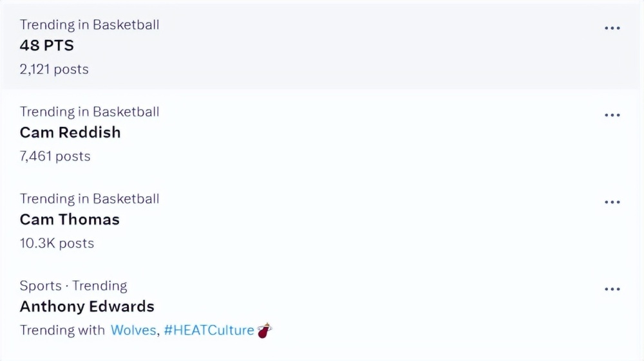Click the Sports · Trending category label

(x=73, y=286)
